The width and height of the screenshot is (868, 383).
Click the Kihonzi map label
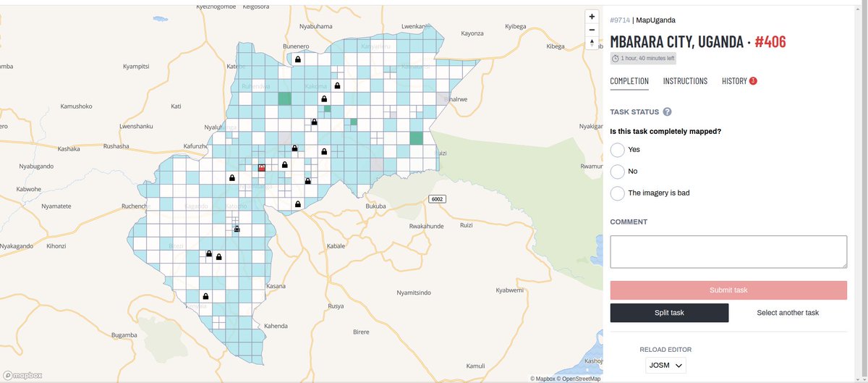point(56,246)
